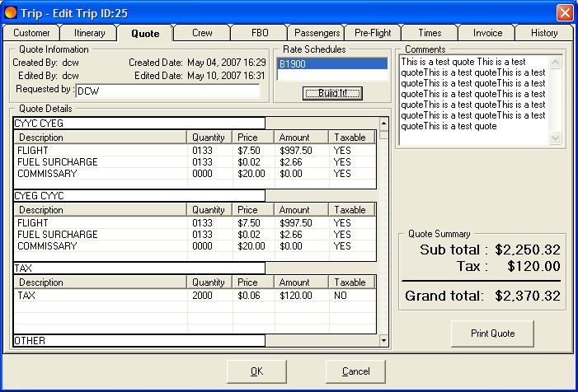Click Description column header in CYYC CYEG table
578x392 pixels.
tap(101, 138)
